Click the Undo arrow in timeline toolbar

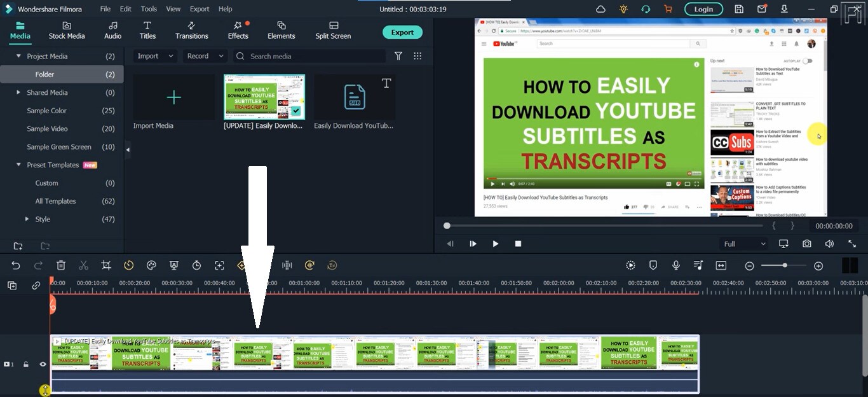pos(16,265)
